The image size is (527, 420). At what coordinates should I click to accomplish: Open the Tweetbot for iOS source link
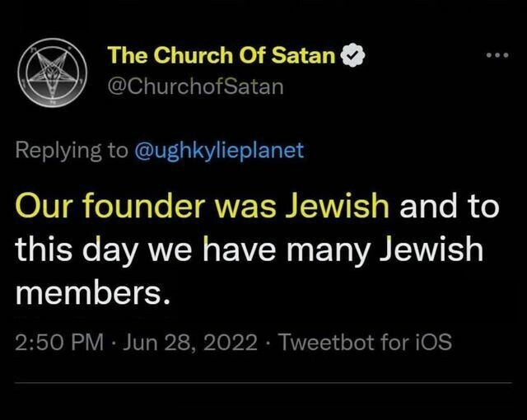pyautogui.click(x=364, y=342)
